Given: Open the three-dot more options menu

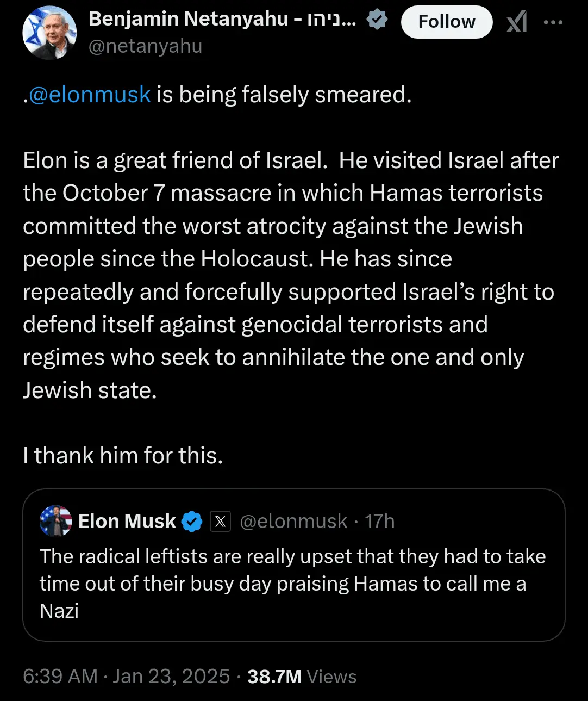Looking at the screenshot, I should click(x=553, y=22).
